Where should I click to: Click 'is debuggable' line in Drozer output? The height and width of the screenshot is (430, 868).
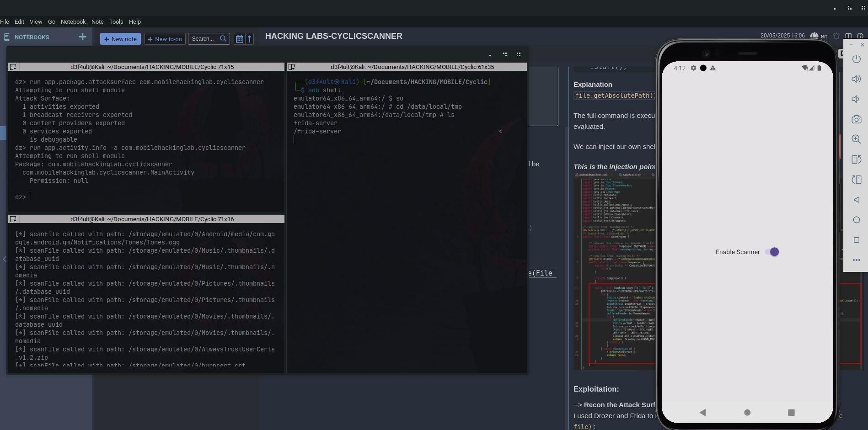pyautogui.click(x=54, y=139)
